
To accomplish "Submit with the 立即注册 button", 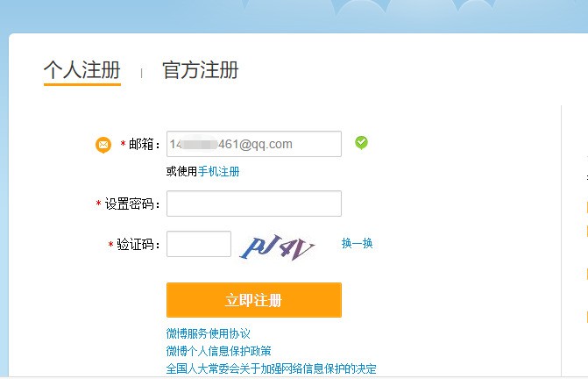I will (254, 300).
